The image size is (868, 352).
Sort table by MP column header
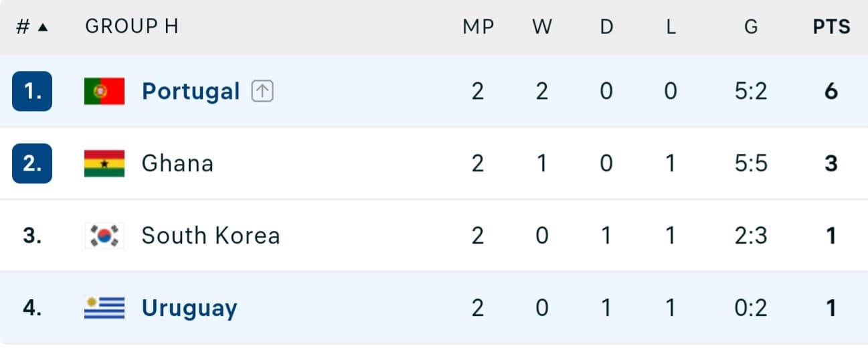tap(478, 27)
